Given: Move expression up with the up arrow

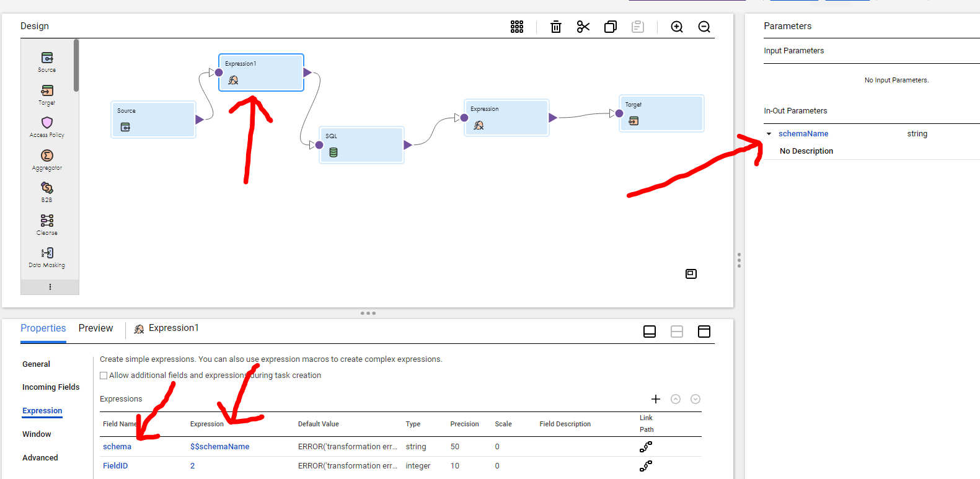Looking at the screenshot, I should [676, 399].
